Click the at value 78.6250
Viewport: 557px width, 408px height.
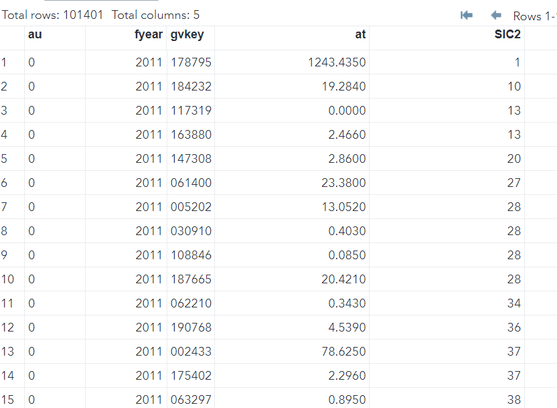click(344, 352)
